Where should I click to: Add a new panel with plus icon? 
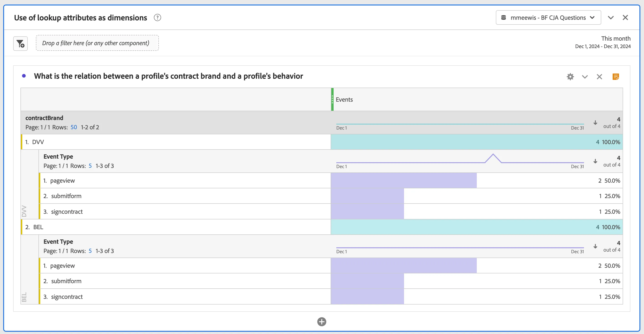pyautogui.click(x=322, y=322)
